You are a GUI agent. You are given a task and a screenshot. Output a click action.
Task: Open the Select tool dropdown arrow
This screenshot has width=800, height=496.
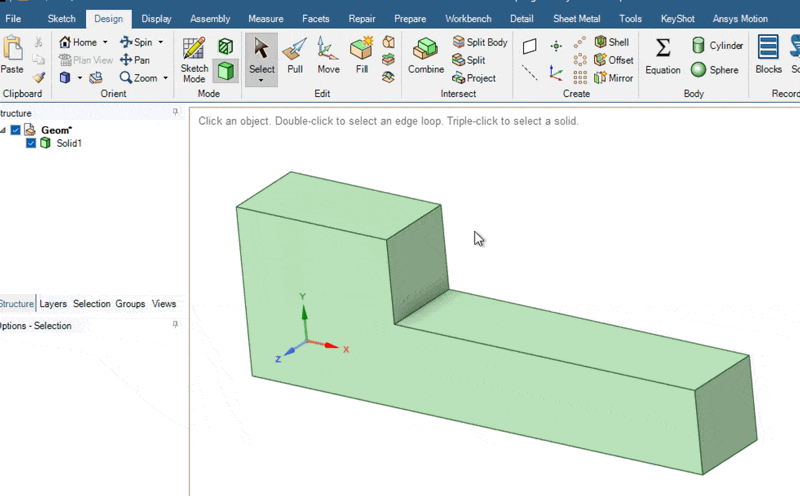coord(261,80)
